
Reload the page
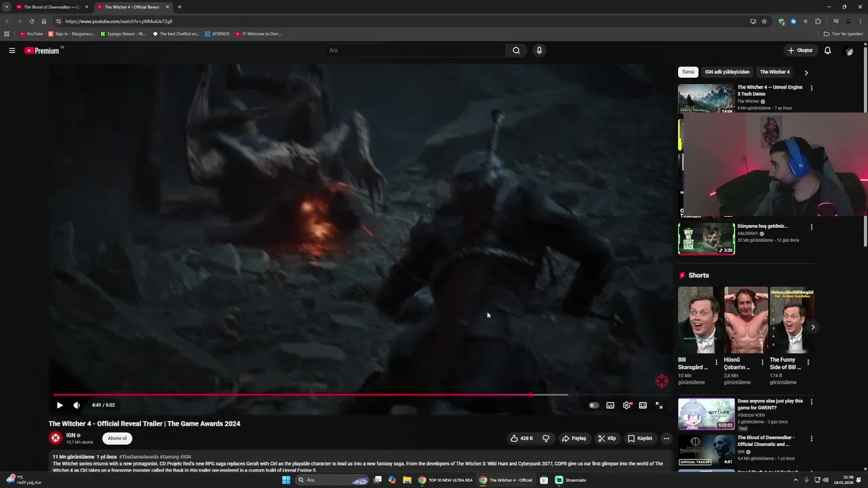[31, 21]
